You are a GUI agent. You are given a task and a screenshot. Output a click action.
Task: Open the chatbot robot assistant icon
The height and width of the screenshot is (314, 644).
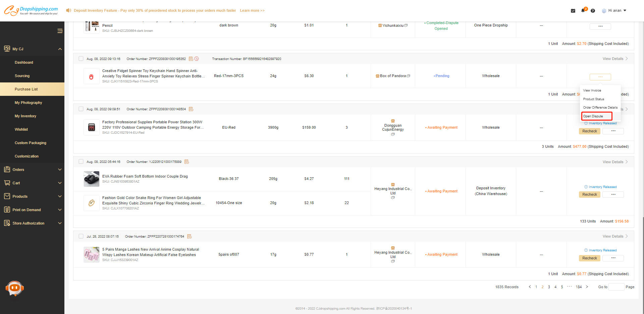pos(14,288)
